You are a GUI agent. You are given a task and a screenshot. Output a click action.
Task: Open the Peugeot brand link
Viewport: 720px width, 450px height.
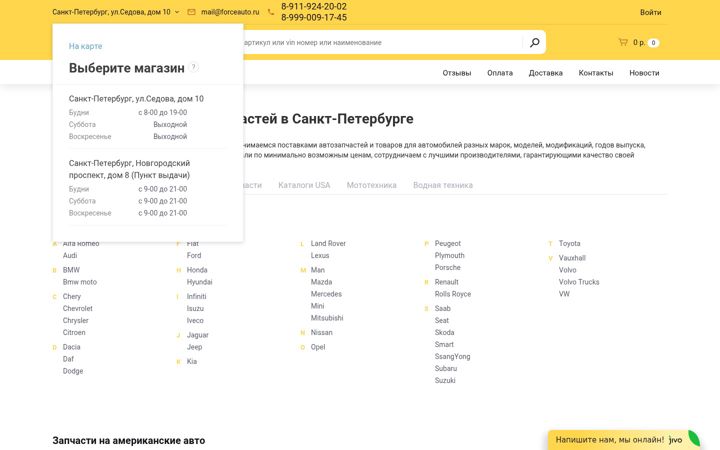tap(448, 243)
